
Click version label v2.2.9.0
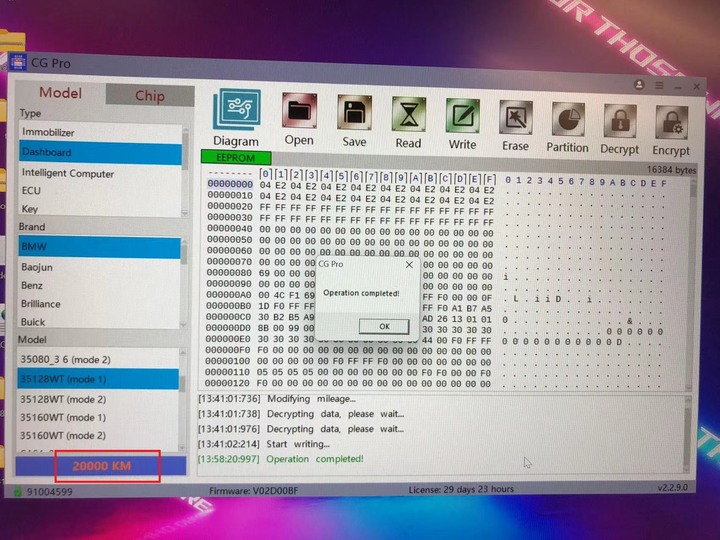pyautogui.click(x=672, y=488)
